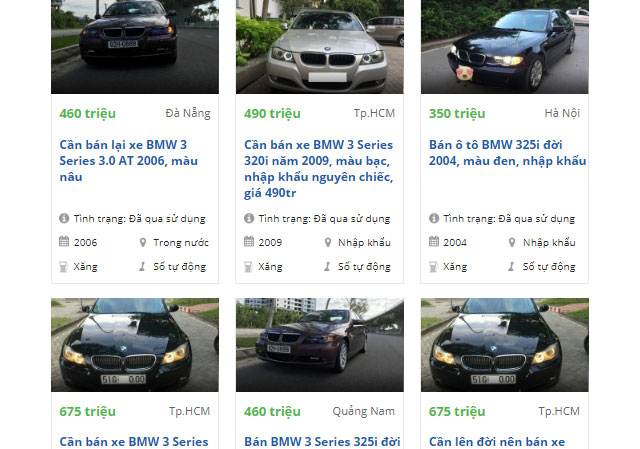Viewport: 640px width, 449px height.
Task: Click fuel pump icon in the 2006 listing
Action: tap(63, 267)
